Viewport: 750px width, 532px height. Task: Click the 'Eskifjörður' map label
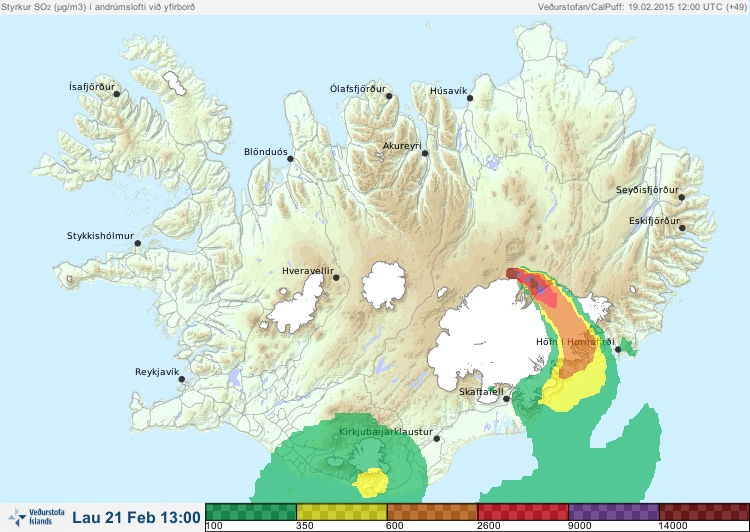pyautogui.click(x=654, y=221)
